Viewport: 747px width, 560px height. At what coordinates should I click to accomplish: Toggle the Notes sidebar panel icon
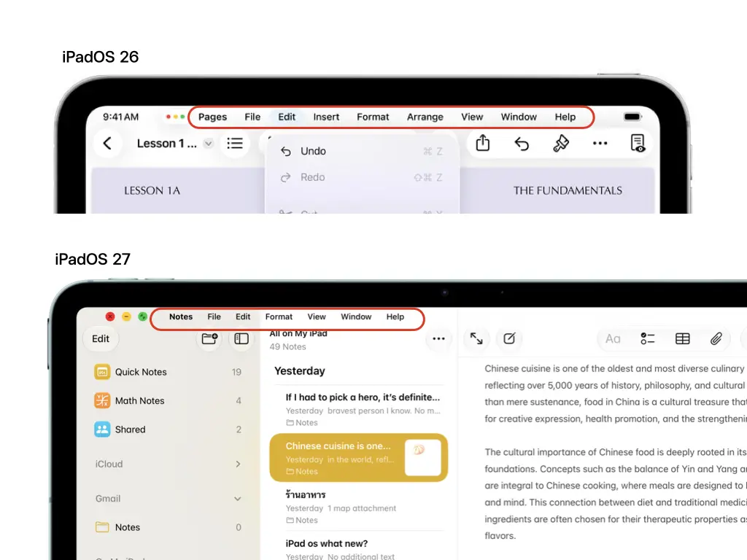[x=241, y=338]
